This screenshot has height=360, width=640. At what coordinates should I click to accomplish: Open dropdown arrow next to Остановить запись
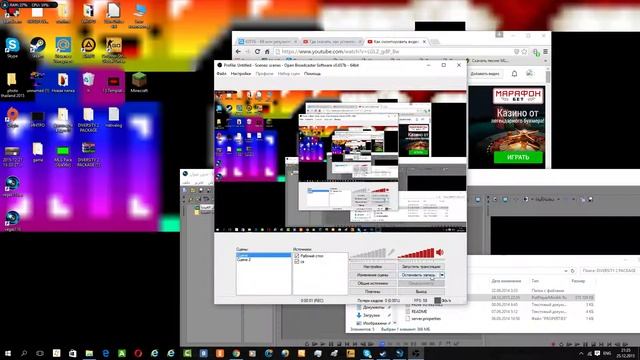coord(442,275)
